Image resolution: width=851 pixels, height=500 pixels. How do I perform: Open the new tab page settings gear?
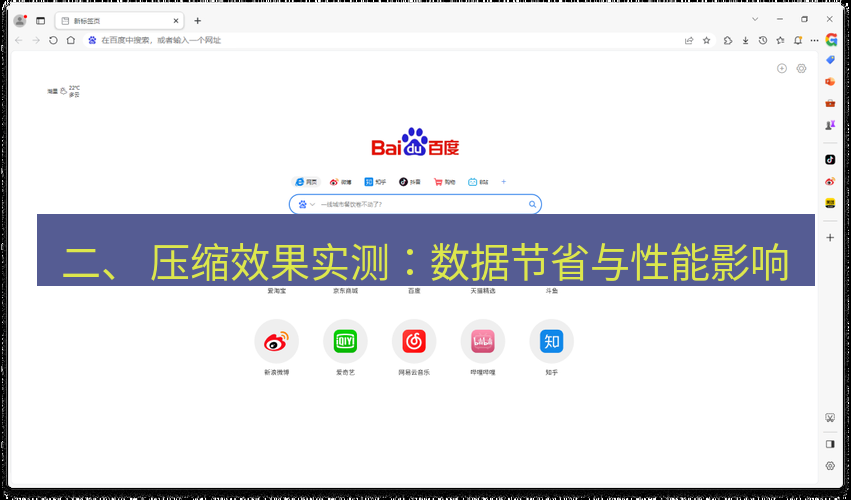point(801,68)
